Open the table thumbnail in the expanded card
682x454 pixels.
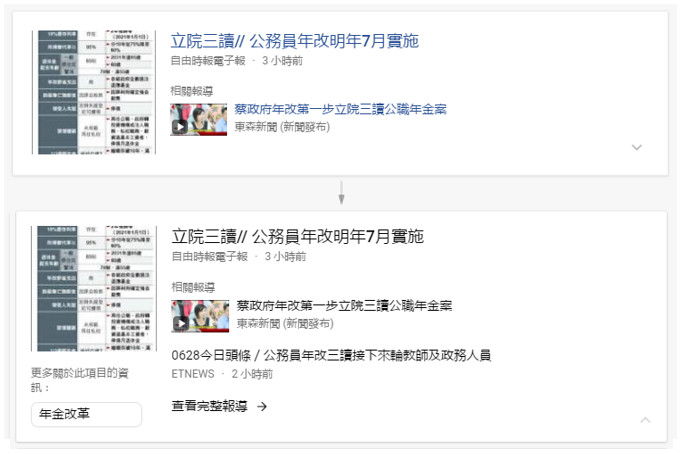[x=93, y=288]
